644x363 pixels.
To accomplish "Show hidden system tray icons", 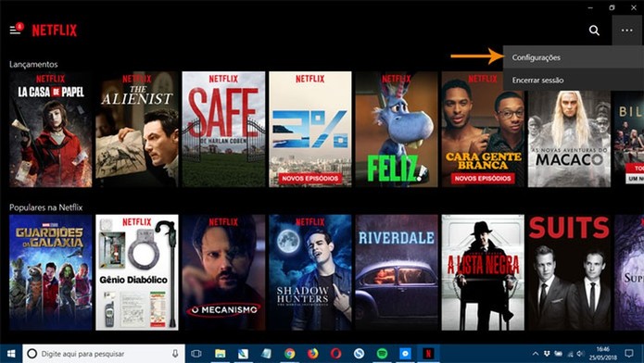I will point(536,354).
